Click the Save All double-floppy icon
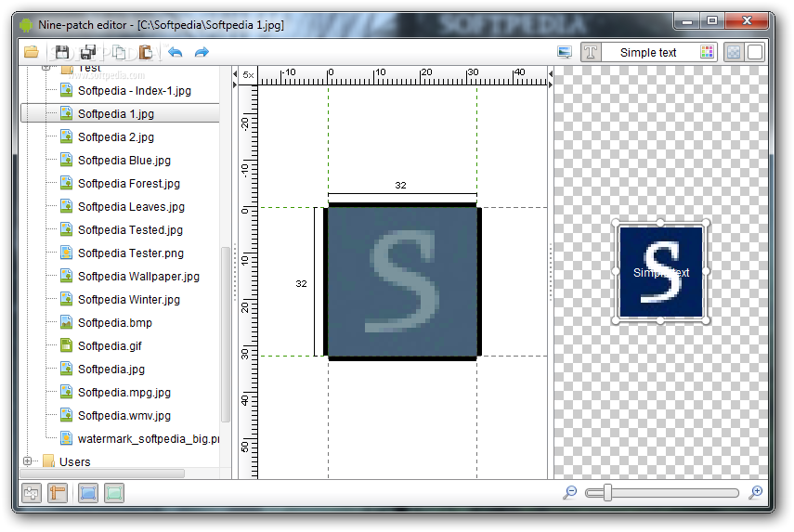This screenshot has height=532, width=794. tap(88, 52)
